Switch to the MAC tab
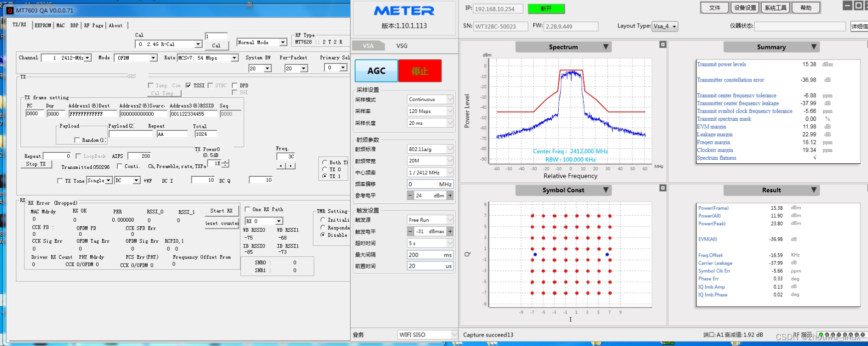This screenshot has width=868, height=346. click(x=60, y=25)
